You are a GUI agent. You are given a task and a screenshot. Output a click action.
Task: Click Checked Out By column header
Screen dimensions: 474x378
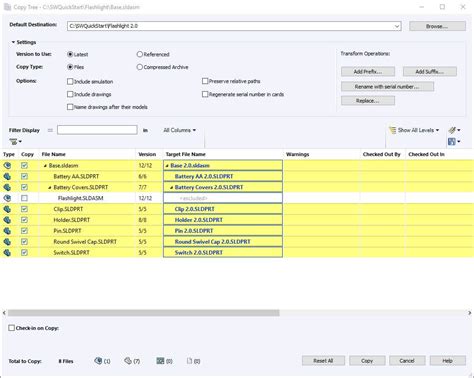[x=383, y=154]
